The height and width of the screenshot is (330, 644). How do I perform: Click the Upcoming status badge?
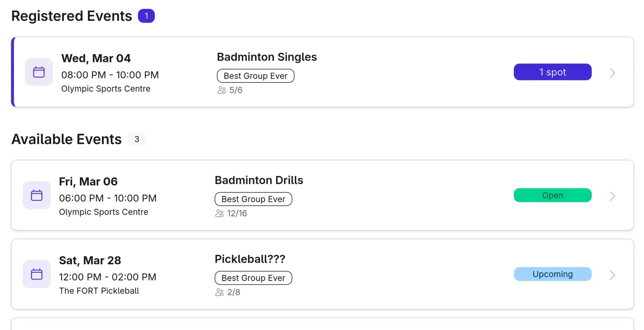pyautogui.click(x=552, y=274)
